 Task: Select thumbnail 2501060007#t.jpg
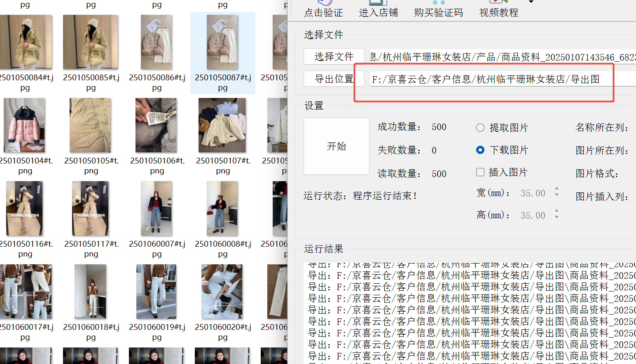tap(157, 208)
